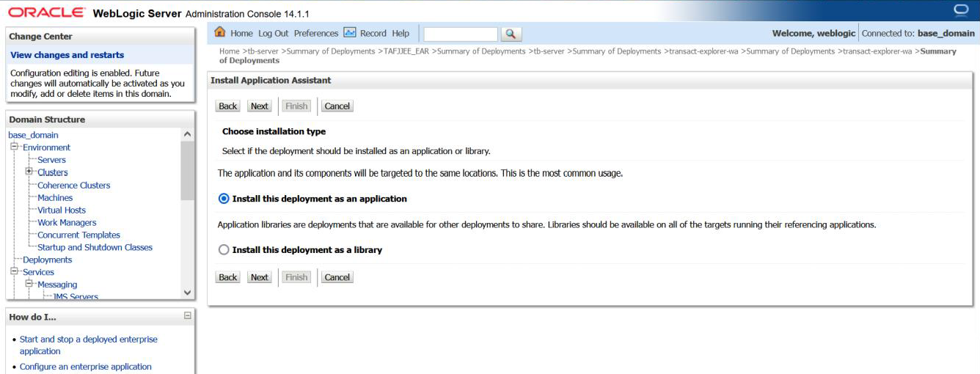Click the bottom Cancel button

(x=337, y=277)
